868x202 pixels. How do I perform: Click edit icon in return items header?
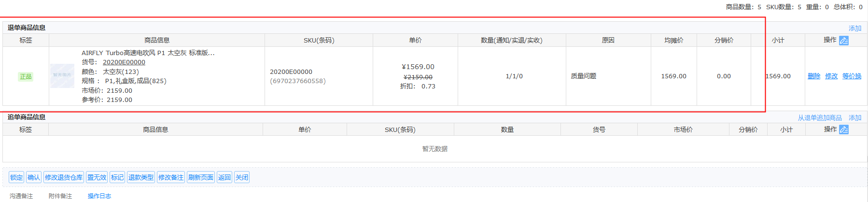click(x=843, y=41)
